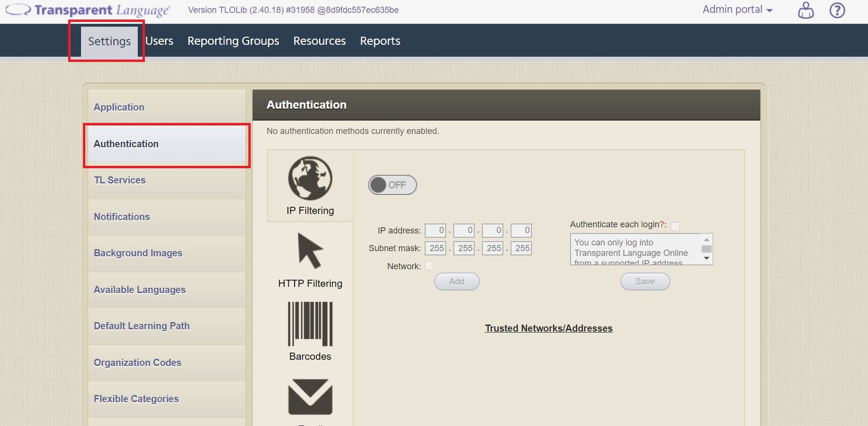Click the first Subnet mask octet field

[435, 248]
